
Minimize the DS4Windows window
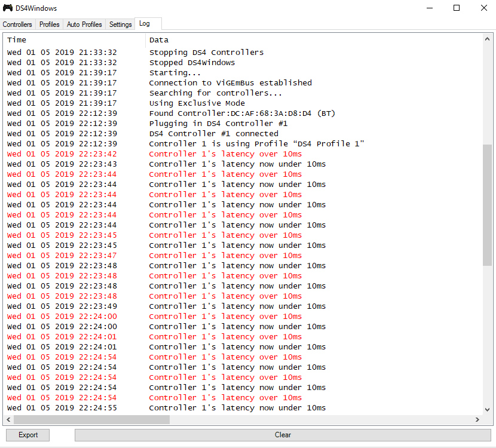429,8
